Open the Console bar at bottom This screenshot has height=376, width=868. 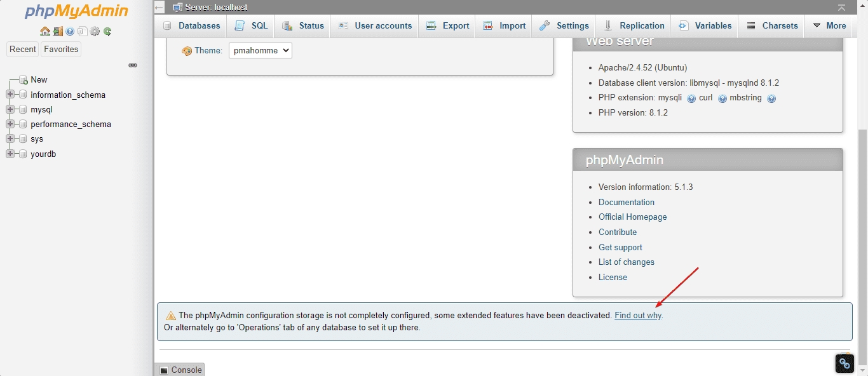(180, 370)
